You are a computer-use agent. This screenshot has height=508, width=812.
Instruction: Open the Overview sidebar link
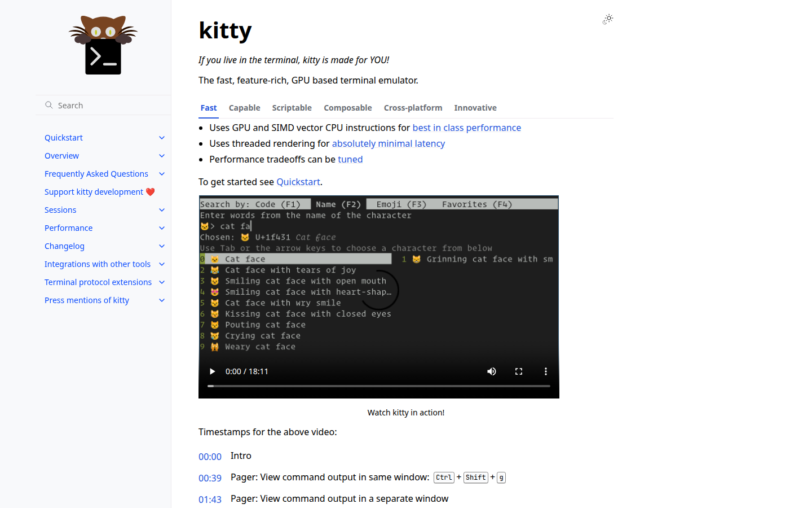coord(62,156)
